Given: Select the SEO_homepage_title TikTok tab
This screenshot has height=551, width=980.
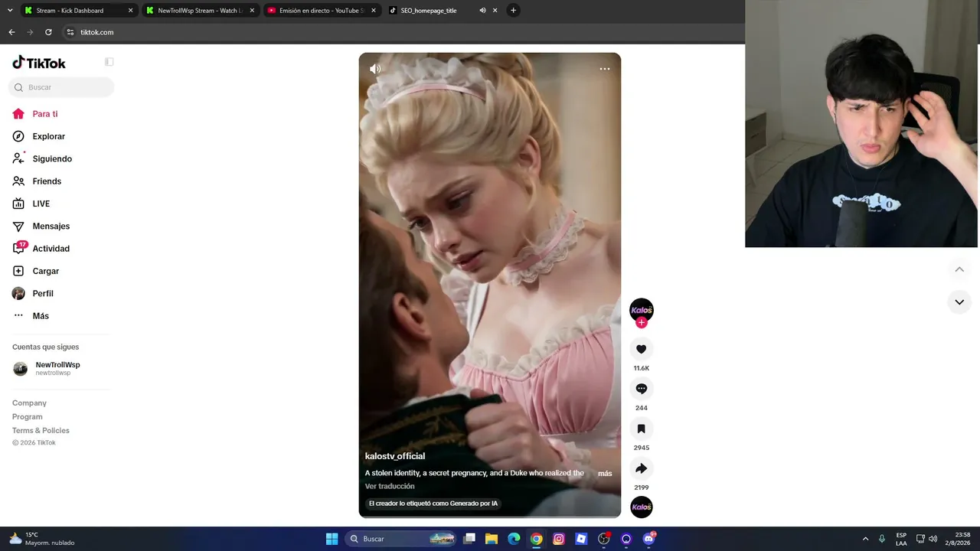Looking at the screenshot, I should [x=429, y=11].
